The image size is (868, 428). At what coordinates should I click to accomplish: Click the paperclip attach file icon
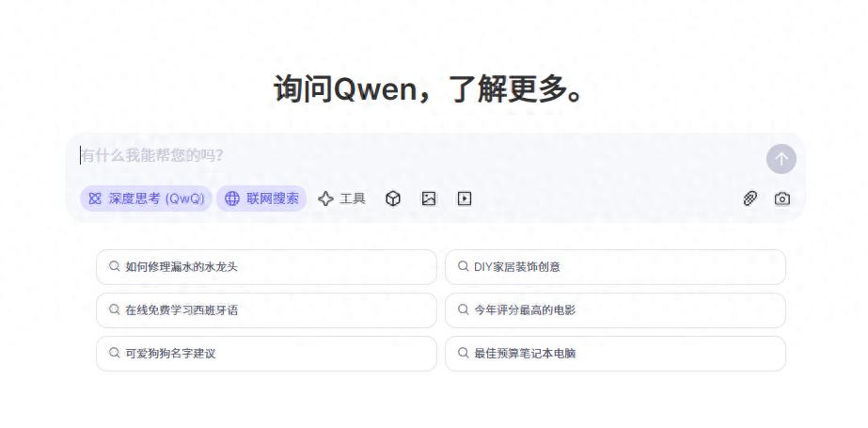(x=750, y=198)
